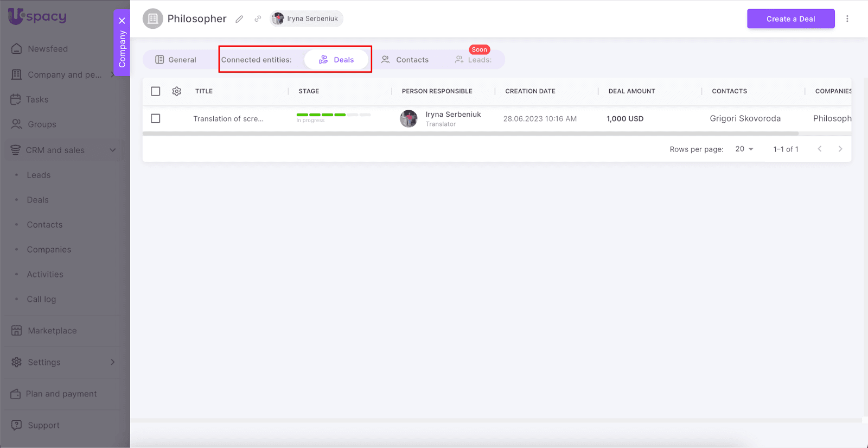The height and width of the screenshot is (448, 868).
Task: Click the Create a Deal button
Action: pyautogui.click(x=790, y=19)
